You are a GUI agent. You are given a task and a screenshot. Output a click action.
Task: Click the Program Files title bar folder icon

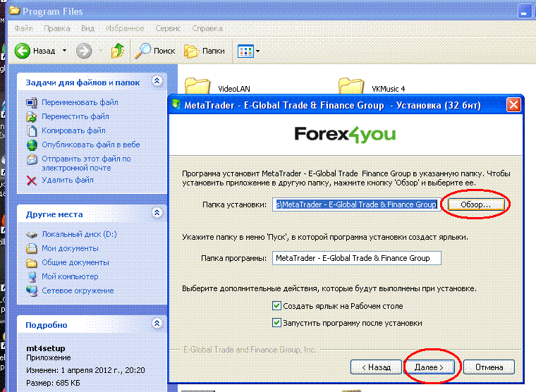(x=15, y=11)
